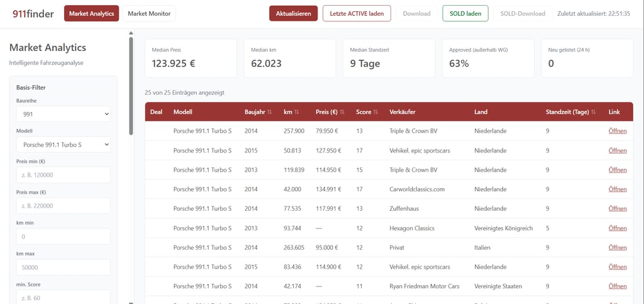Image resolution: width=644 pixels, height=304 pixels.
Task: Select the Median Preis 123.925 € card
Action: click(191, 59)
